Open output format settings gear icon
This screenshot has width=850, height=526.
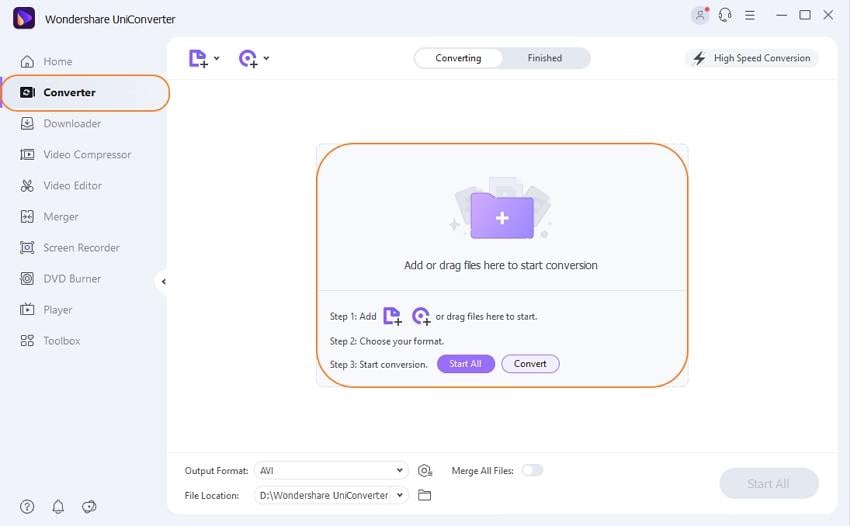(425, 471)
